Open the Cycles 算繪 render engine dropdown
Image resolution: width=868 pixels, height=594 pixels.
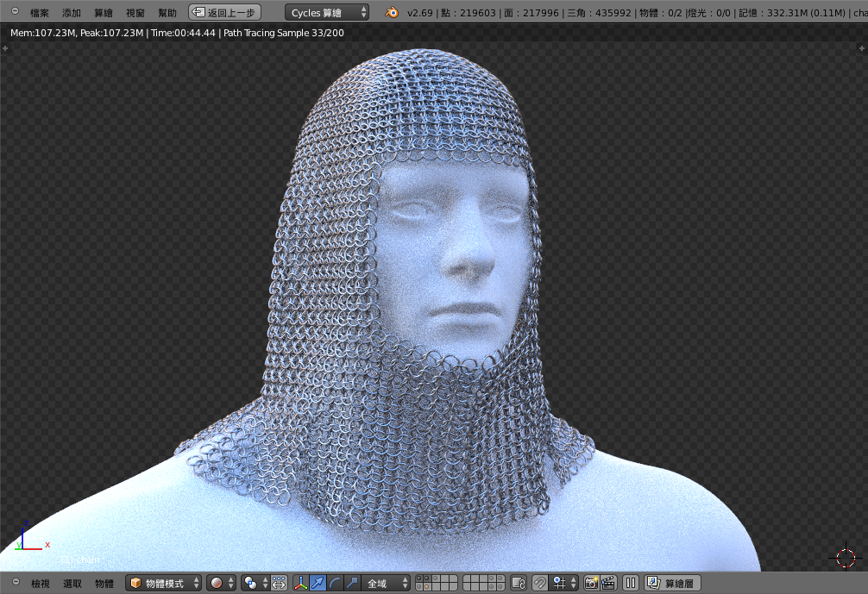(x=326, y=13)
